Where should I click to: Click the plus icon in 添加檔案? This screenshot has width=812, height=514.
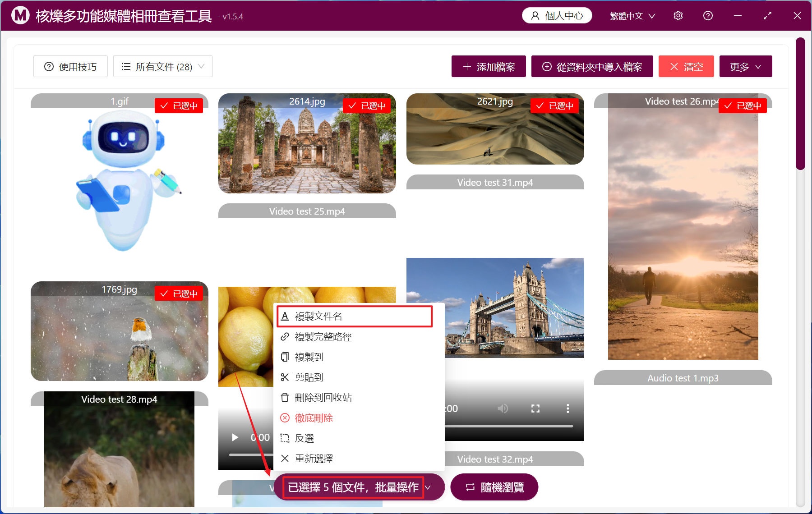click(x=467, y=67)
